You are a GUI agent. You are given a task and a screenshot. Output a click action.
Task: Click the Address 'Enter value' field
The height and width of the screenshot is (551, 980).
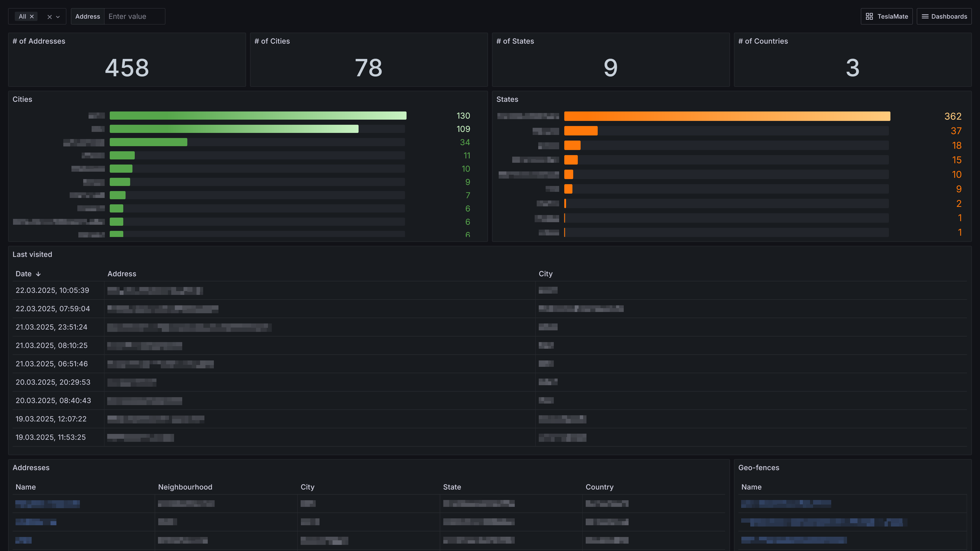pyautogui.click(x=134, y=16)
